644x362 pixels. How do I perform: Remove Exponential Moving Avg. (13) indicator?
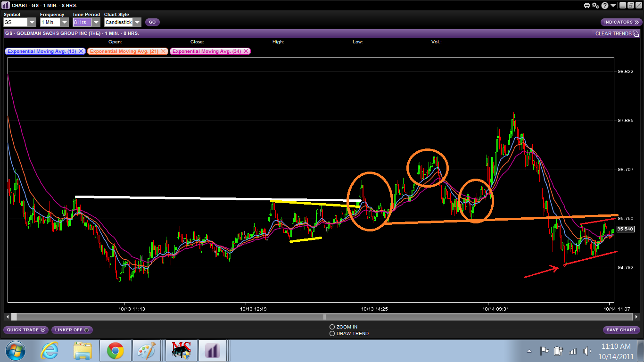(81, 51)
